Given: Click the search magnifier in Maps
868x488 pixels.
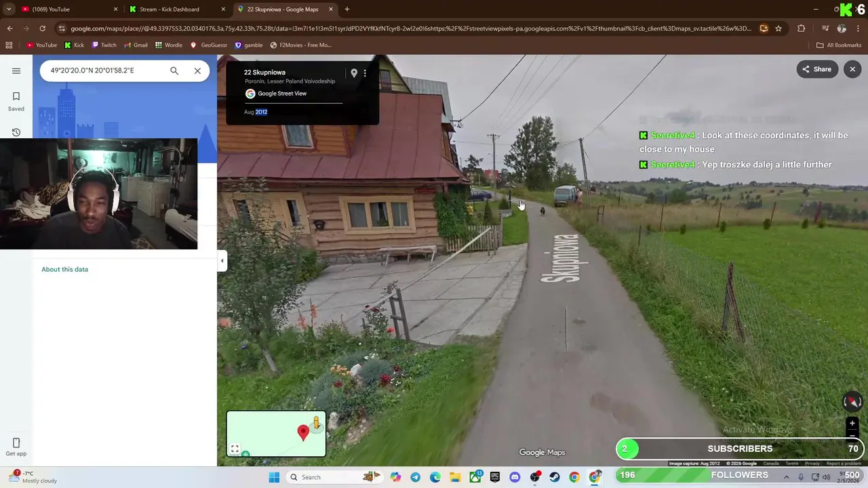Looking at the screenshot, I should 174,70.
